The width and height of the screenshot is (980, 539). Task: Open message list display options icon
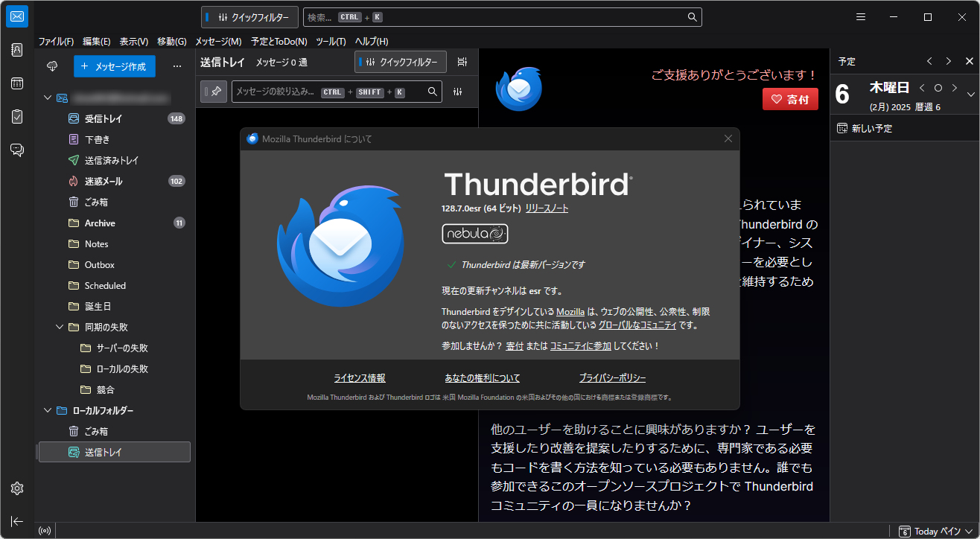pyautogui.click(x=462, y=62)
